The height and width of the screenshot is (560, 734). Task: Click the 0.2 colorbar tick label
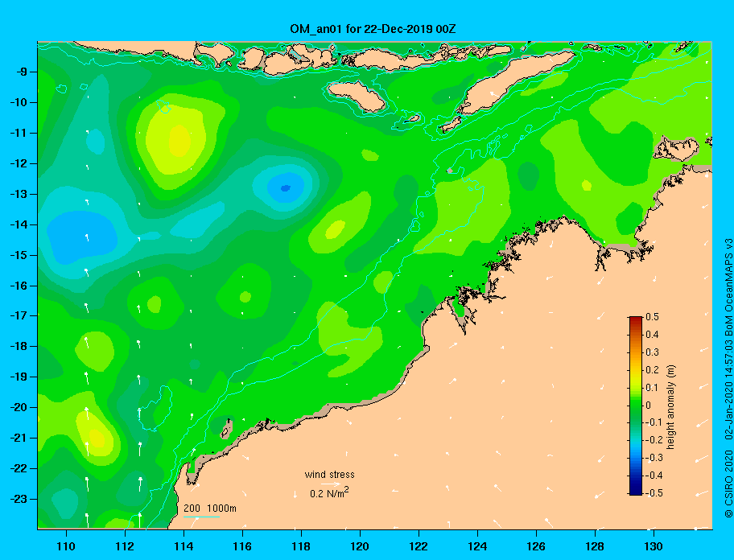point(652,369)
